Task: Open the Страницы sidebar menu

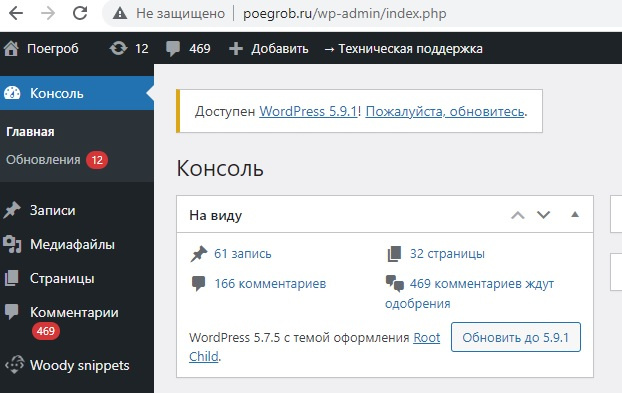Action: 62,278
